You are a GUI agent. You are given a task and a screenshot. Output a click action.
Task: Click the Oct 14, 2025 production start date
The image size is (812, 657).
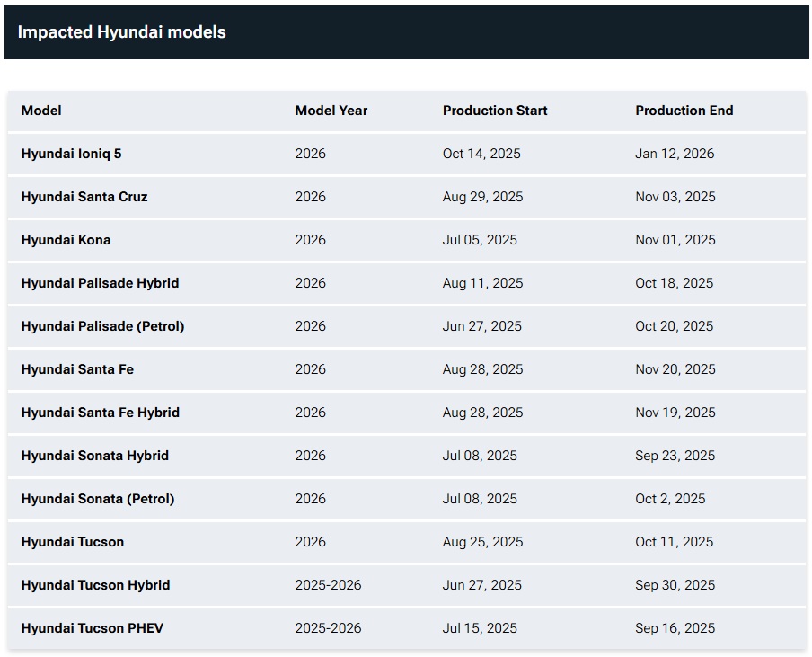click(x=481, y=154)
